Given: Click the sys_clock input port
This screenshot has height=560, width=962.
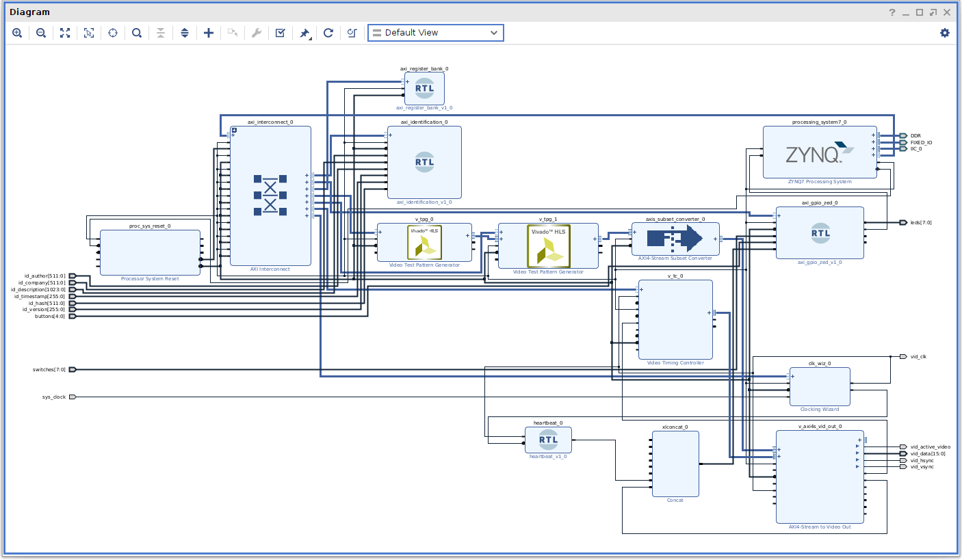Looking at the screenshot, I should point(72,397).
